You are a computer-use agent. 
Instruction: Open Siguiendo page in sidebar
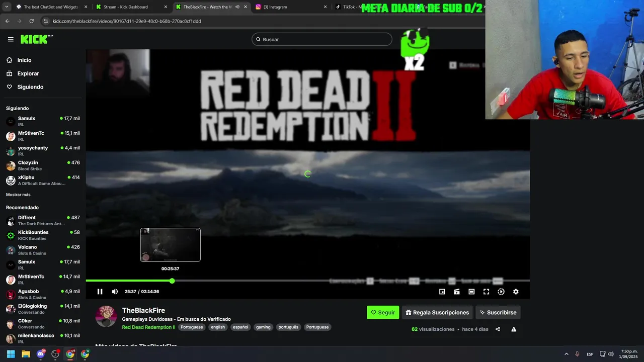click(30, 87)
